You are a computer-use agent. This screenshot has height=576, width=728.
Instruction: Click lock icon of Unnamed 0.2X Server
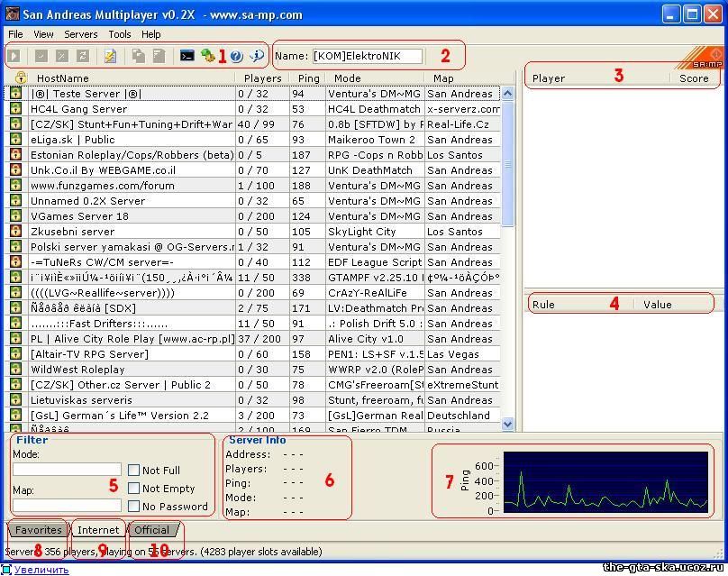click(x=16, y=201)
